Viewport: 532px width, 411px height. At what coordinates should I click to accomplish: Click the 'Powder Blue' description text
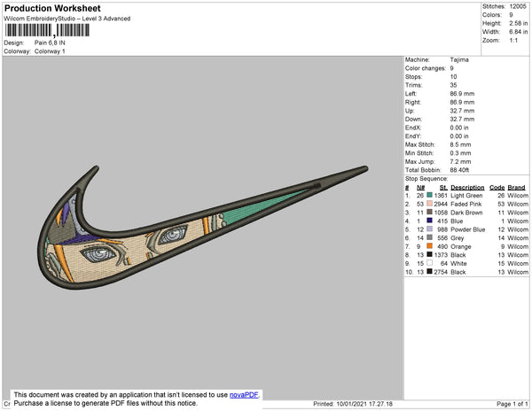468,229
